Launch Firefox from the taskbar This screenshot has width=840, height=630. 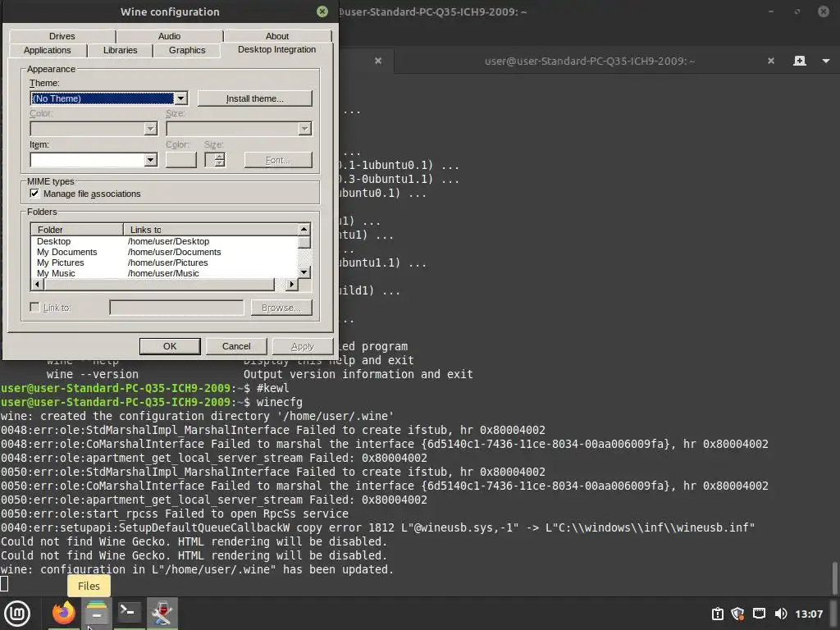64,613
